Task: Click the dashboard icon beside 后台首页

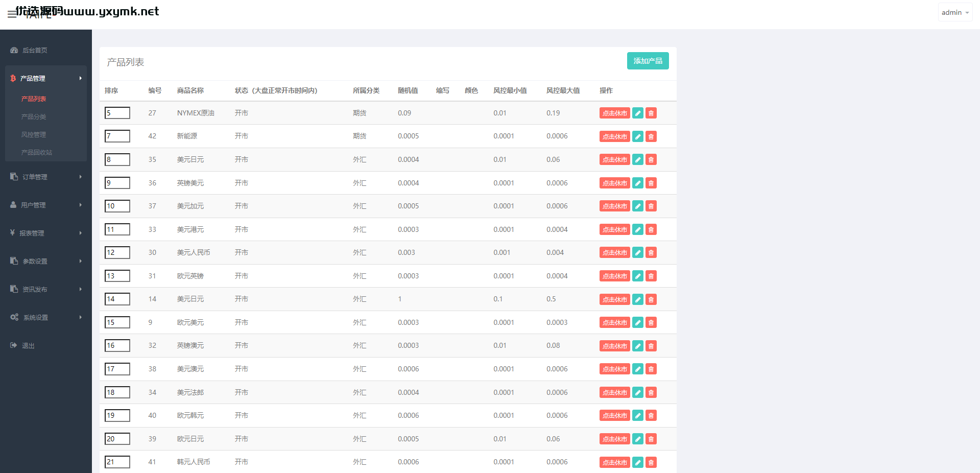Action: [14, 50]
